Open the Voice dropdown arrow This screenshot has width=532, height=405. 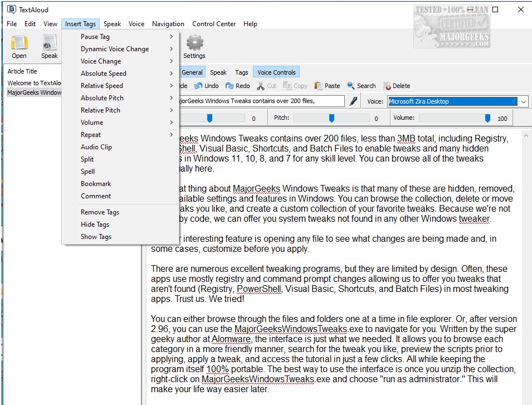pyautogui.click(x=524, y=101)
